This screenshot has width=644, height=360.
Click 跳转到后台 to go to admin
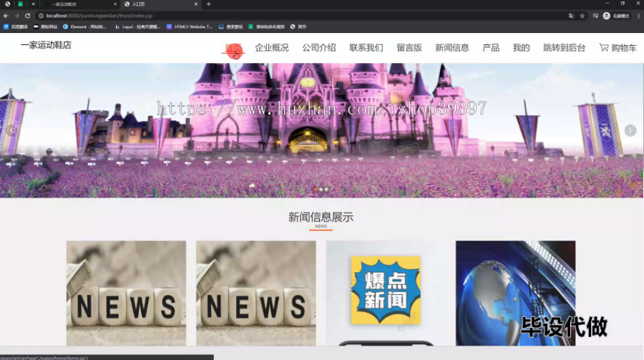click(x=565, y=48)
